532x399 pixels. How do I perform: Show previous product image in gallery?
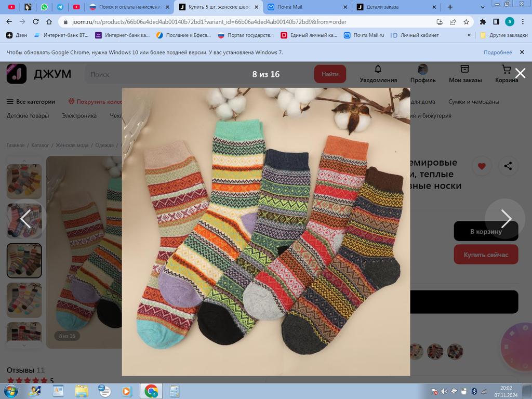pos(26,219)
